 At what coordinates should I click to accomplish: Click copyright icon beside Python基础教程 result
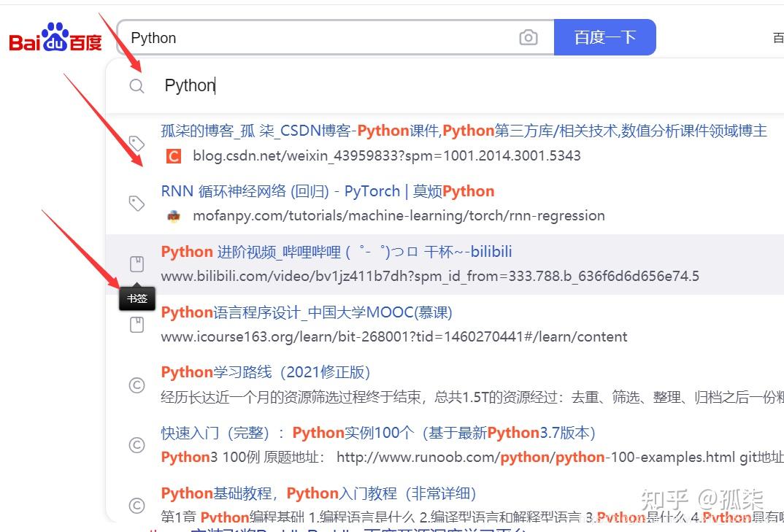coord(137,506)
